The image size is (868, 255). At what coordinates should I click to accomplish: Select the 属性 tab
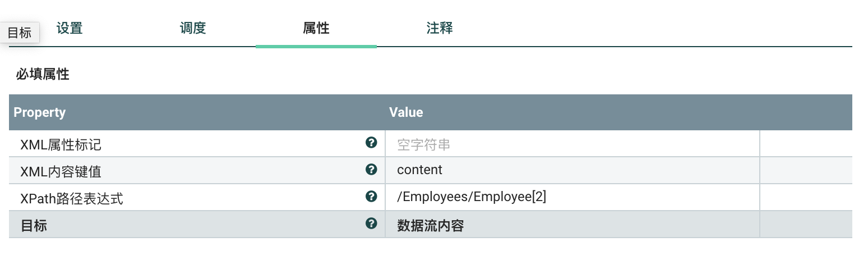coord(316,28)
